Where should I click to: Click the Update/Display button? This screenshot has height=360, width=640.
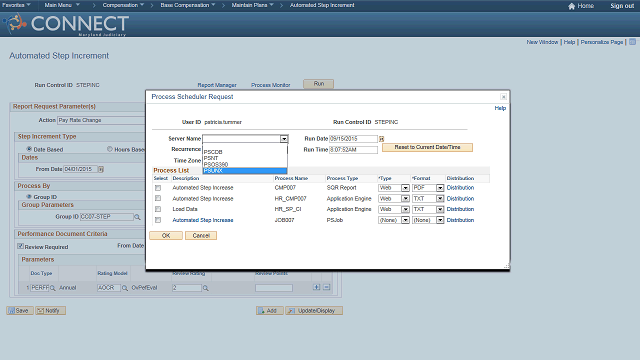pyautogui.click(x=314, y=311)
